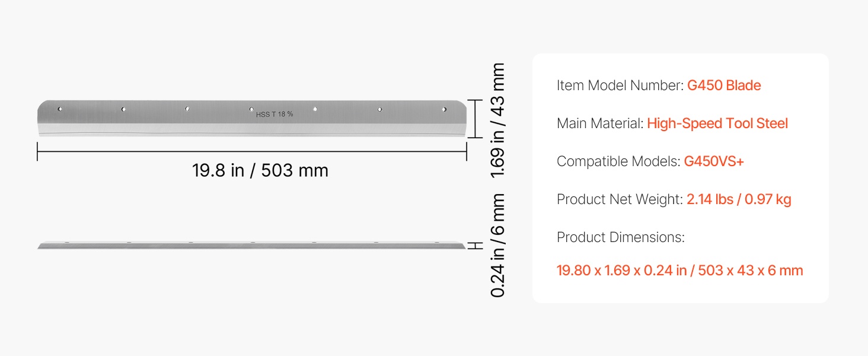The height and width of the screenshot is (356, 868).
Task: Select the width bracket marker beside top blade
Action: [474, 119]
